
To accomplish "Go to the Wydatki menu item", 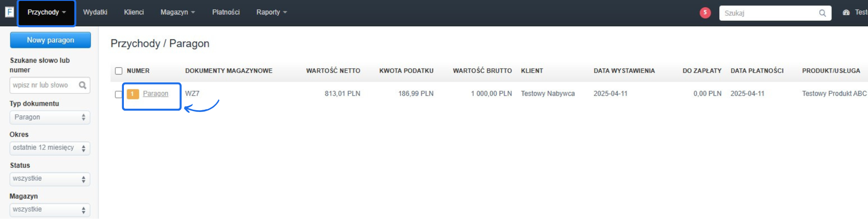I will (x=95, y=12).
